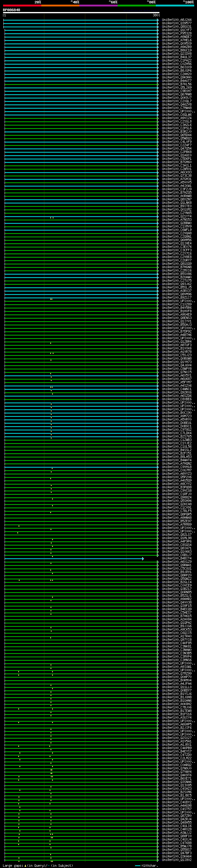Image resolution: width=197 pixels, height=868 pixels.
Task: Open the UniRef100_A7NS53 hit label
Action: pos(176,220)
